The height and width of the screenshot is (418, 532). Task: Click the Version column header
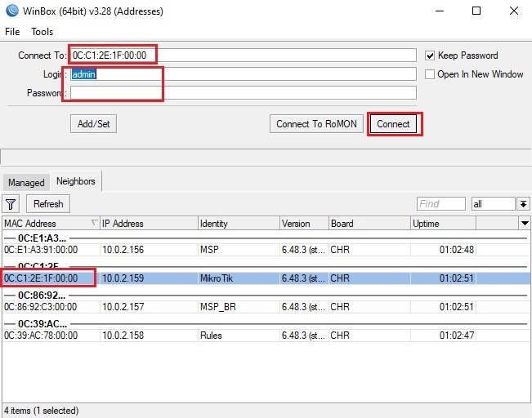[304, 224]
